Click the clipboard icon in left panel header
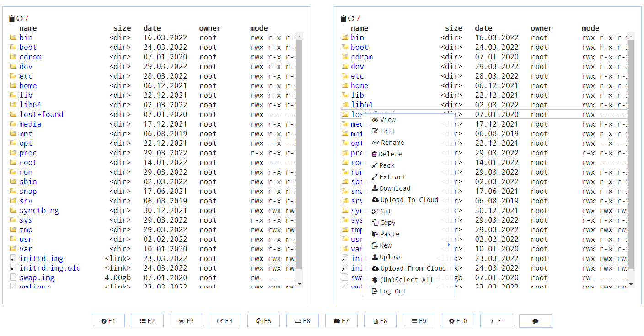 pos(12,19)
